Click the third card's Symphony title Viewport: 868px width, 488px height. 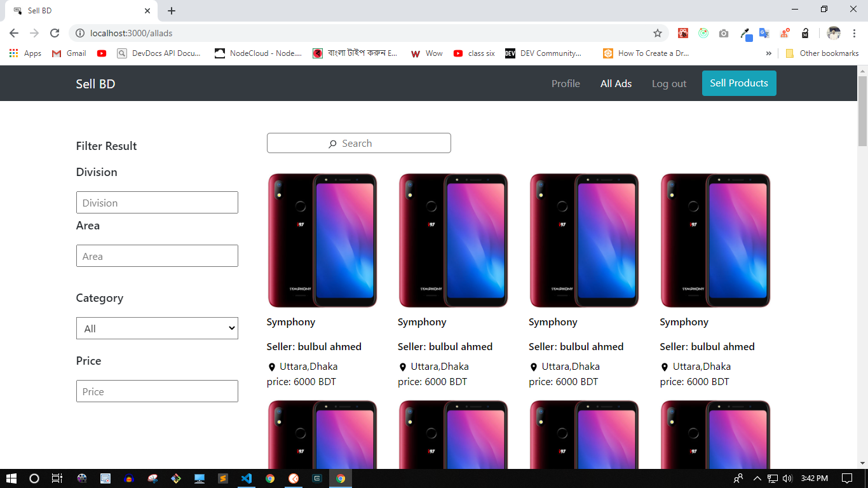click(x=553, y=322)
